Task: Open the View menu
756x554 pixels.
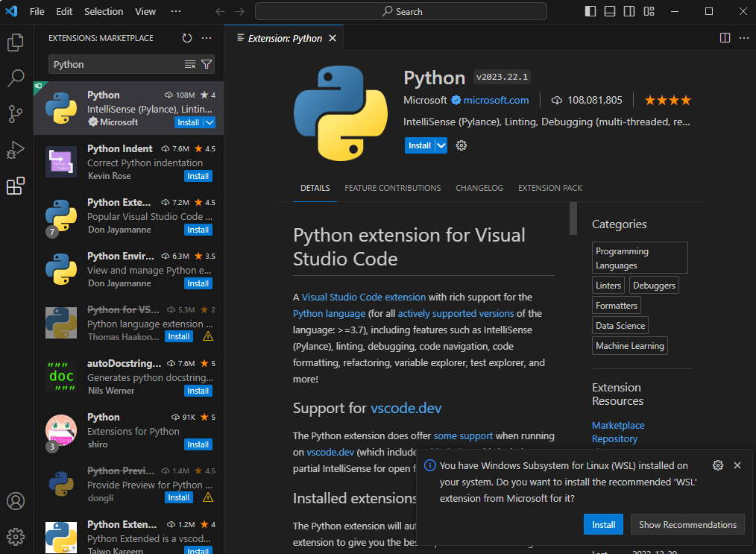Action: (x=145, y=12)
